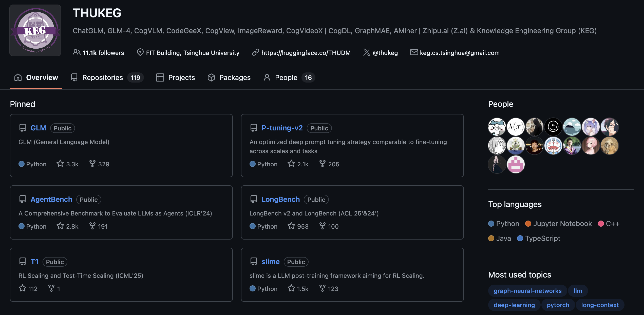This screenshot has width=644, height=315.
Task: Switch to the Repositories tab
Action: click(x=107, y=77)
